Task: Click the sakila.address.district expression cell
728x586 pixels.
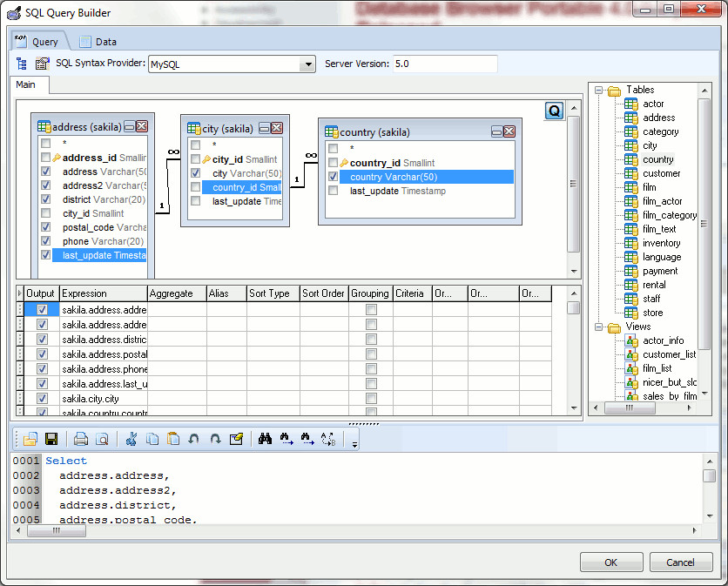Action: tap(104, 340)
